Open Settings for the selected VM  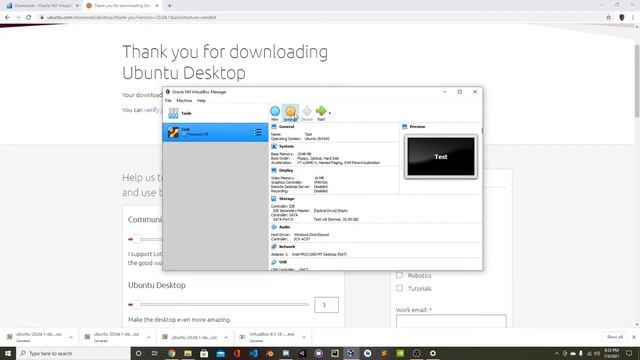(290, 113)
